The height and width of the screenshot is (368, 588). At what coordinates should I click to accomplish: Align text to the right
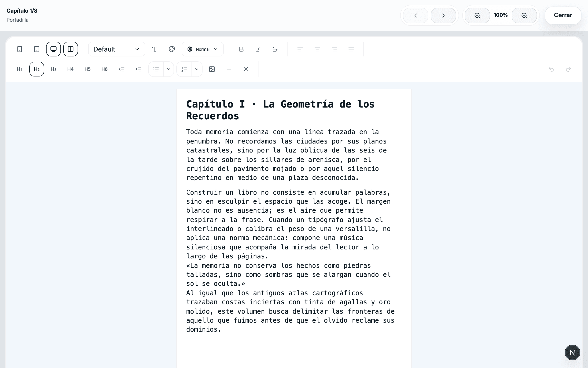coord(334,49)
